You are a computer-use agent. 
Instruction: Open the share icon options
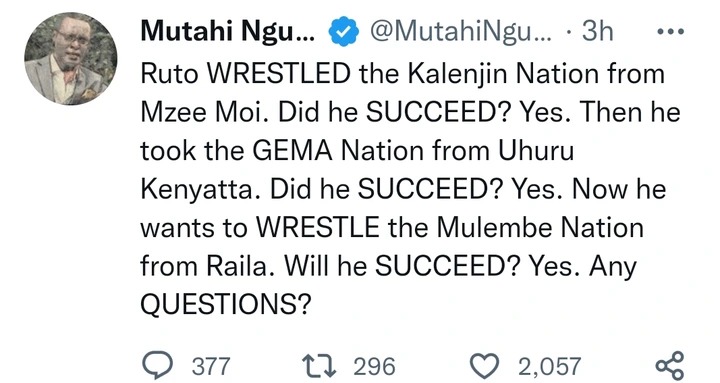point(670,366)
